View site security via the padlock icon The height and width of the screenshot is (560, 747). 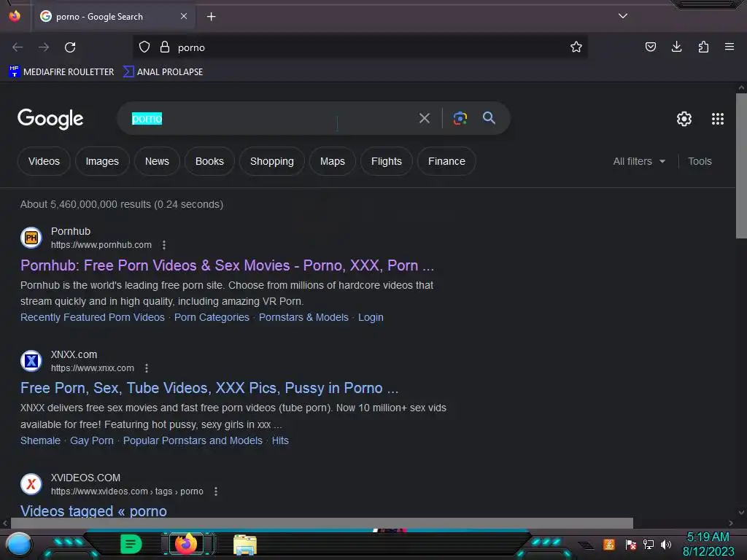pyautogui.click(x=165, y=47)
